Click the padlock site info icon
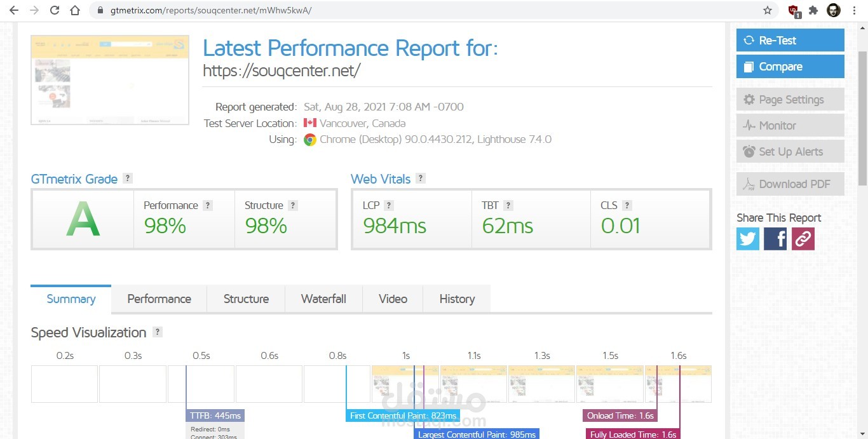This screenshot has height=439, width=868. click(x=100, y=11)
